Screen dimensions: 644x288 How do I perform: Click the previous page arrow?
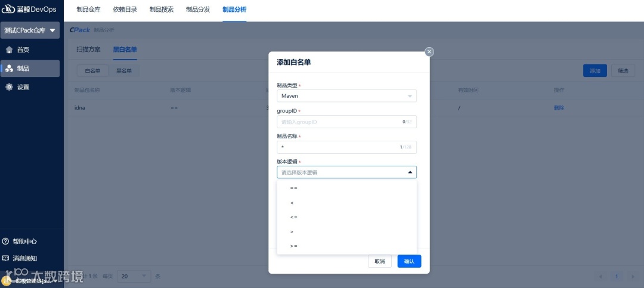[601, 277]
